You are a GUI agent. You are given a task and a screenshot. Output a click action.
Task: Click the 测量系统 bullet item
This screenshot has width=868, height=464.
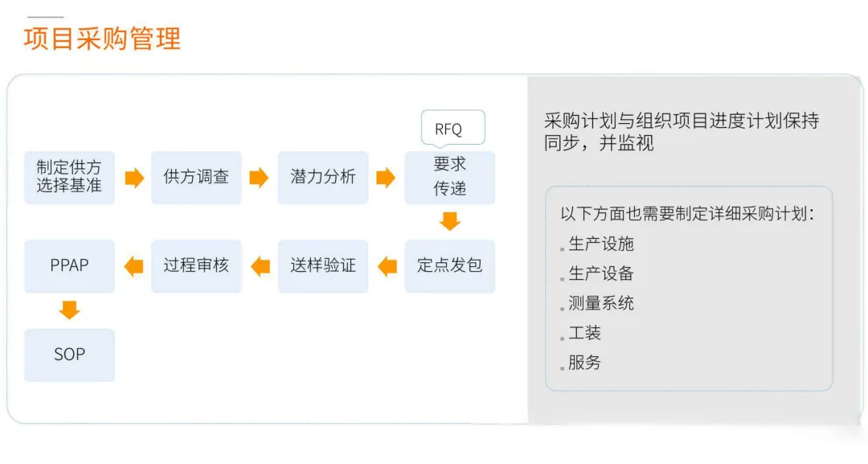tap(601, 303)
